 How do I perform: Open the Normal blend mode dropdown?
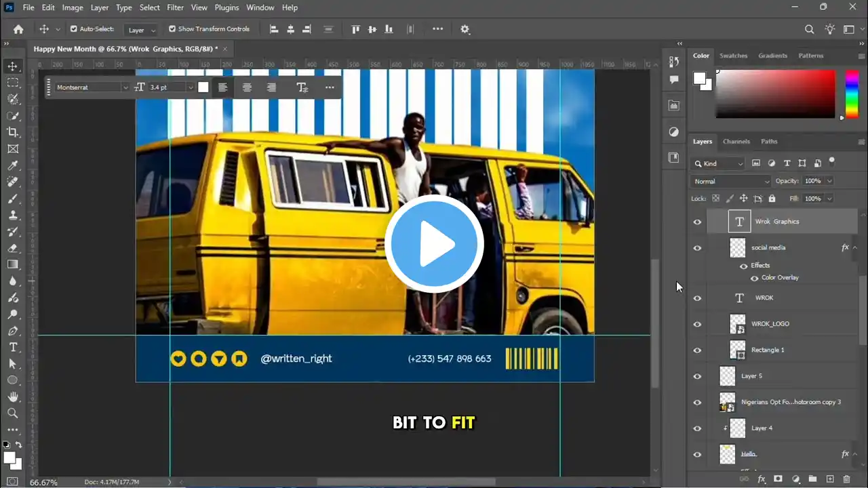pos(731,181)
